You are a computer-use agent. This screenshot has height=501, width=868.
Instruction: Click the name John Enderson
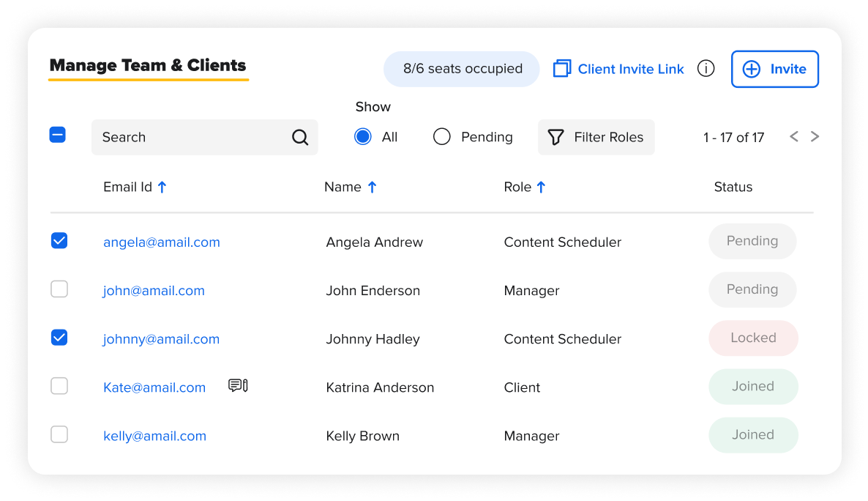point(373,290)
